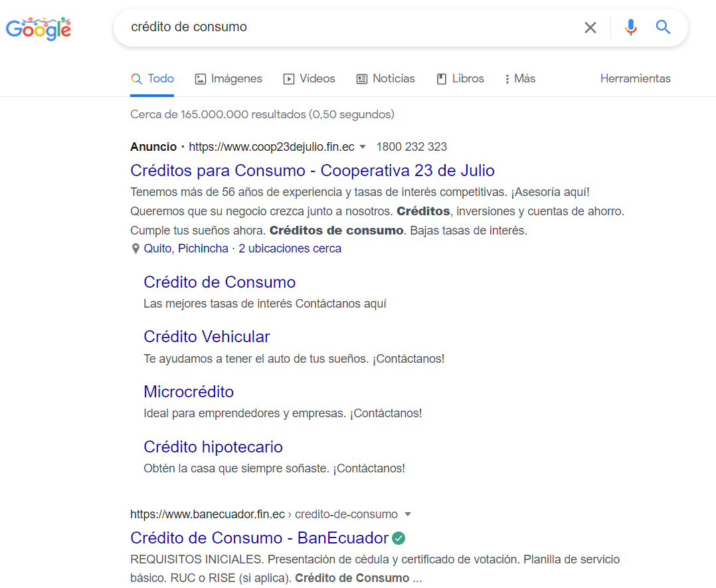Click the Libros book icon

click(x=441, y=79)
